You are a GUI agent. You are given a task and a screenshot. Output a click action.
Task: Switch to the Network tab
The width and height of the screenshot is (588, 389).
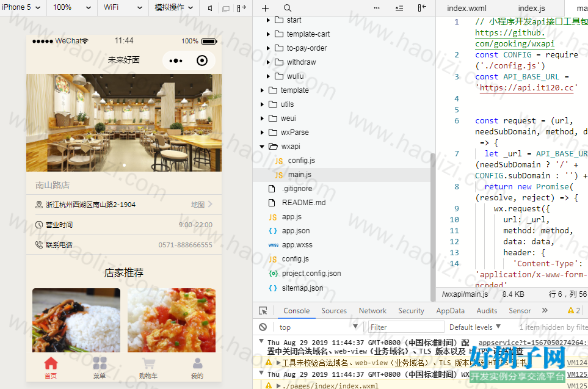click(372, 311)
